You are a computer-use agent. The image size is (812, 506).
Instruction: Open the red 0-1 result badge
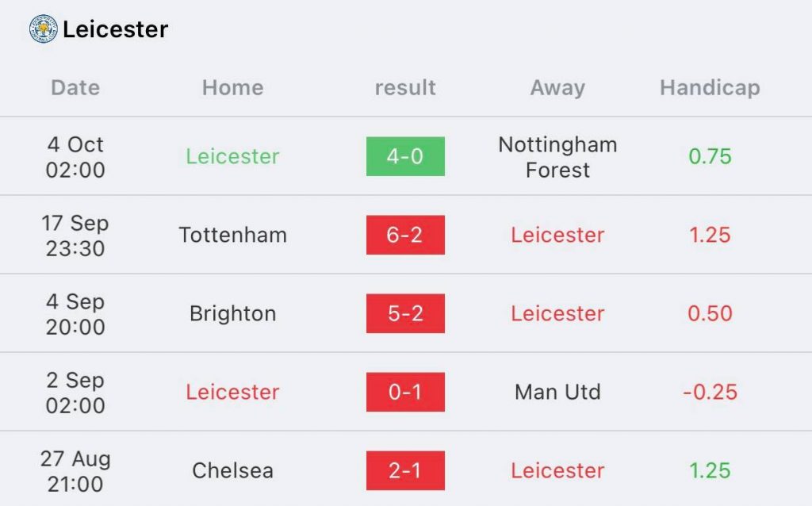[405, 392]
